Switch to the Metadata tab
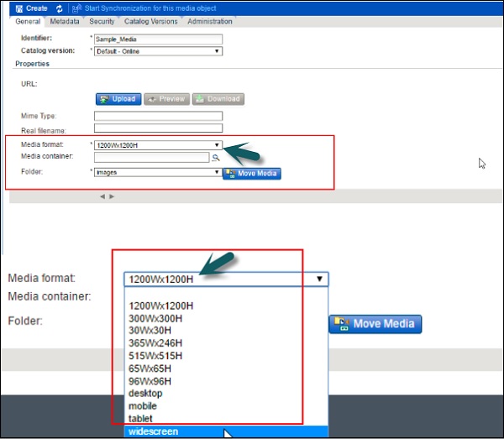Screen dimensions: 504x439 66,22
